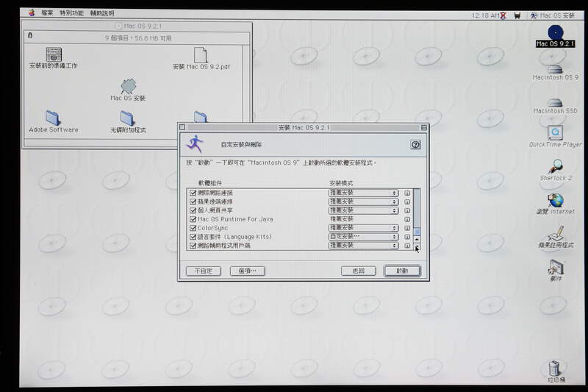
Task: Click the installer help question mark icon
Action: pos(415,144)
